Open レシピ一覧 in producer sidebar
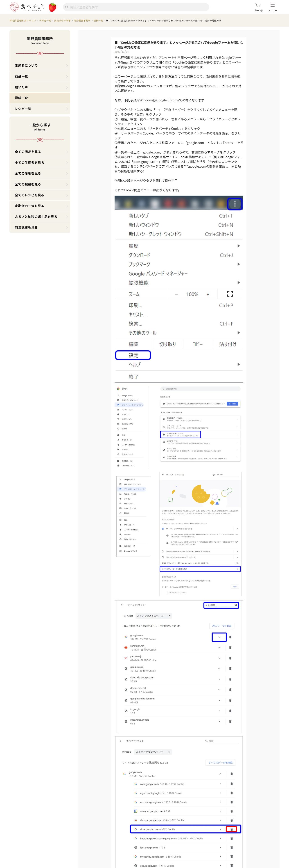 pos(40,109)
